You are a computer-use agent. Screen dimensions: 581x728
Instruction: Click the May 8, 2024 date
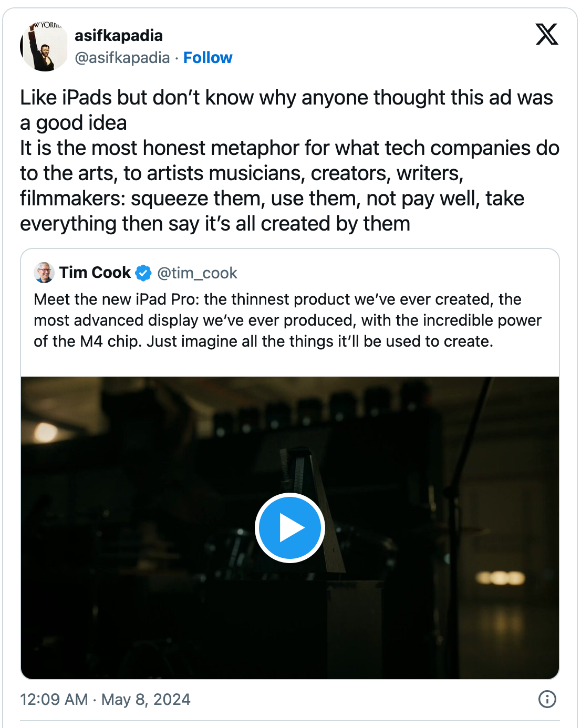point(146,700)
